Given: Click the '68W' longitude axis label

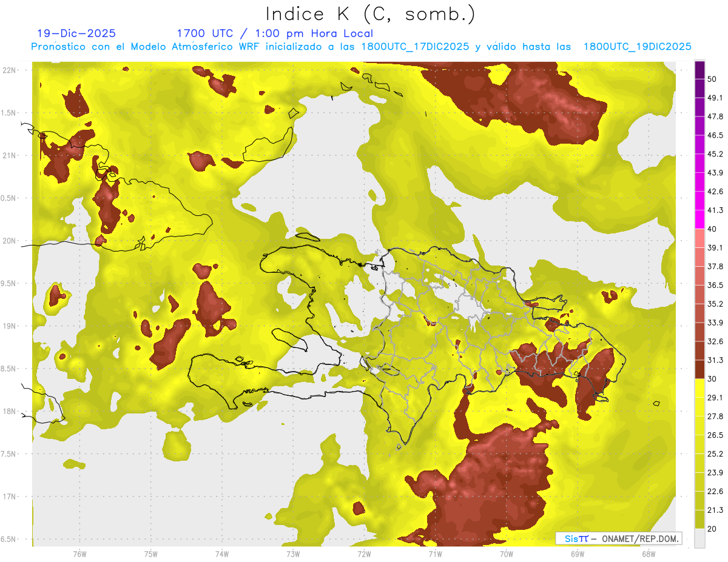Looking at the screenshot, I should pyautogui.click(x=649, y=554).
